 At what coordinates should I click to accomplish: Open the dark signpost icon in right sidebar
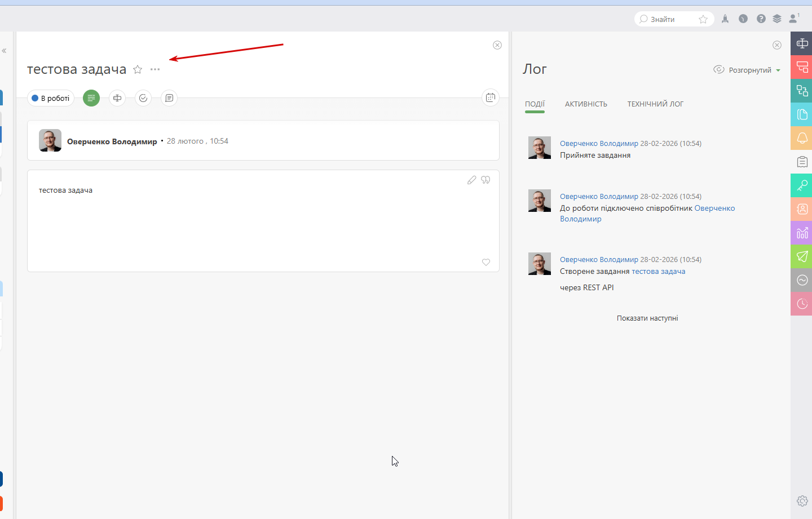[x=801, y=43]
